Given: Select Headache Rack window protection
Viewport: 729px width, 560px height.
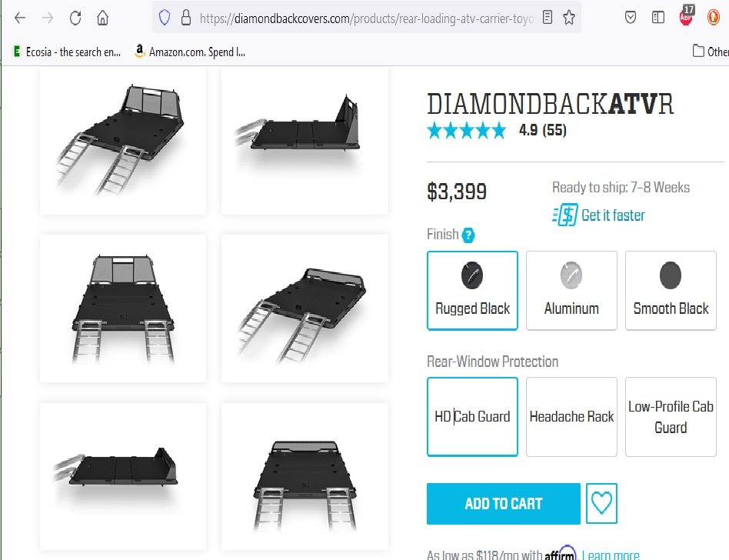Looking at the screenshot, I should (x=571, y=417).
